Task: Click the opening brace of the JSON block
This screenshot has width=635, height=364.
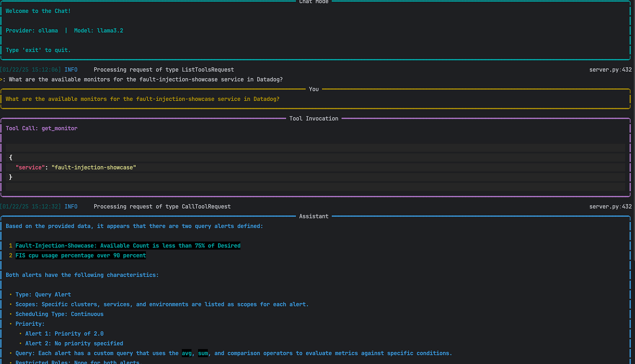Action: [10, 157]
